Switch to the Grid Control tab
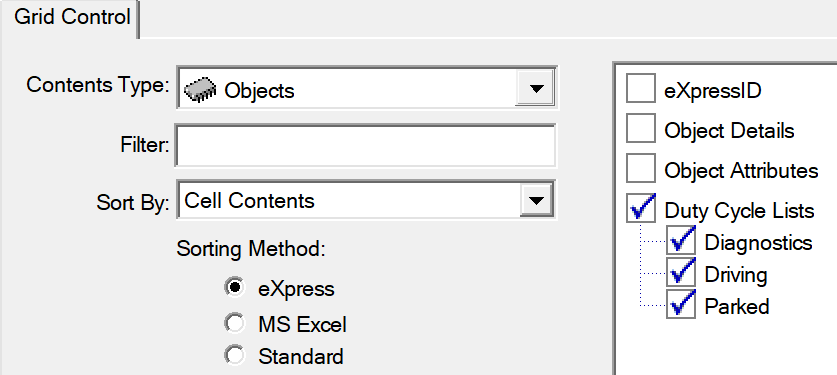Screen dimensions: 837x375 (x=72, y=17)
